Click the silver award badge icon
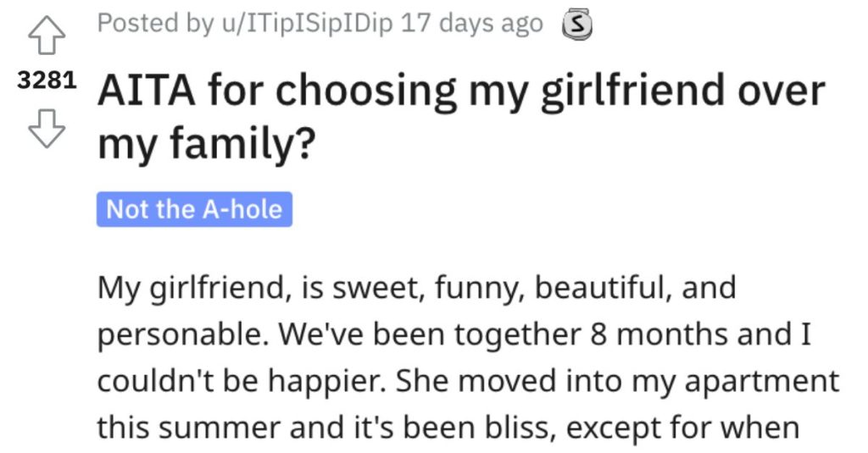 click(576, 25)
